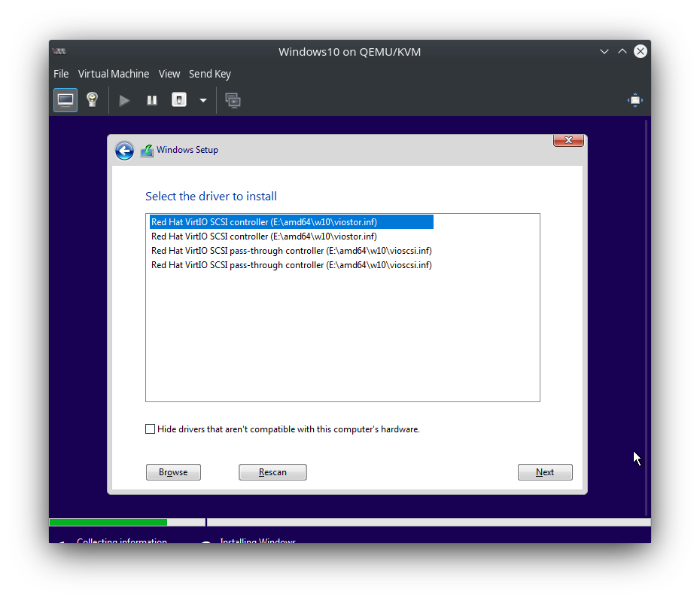Viewport: 700px width, 601px height.
Task: Click the Windows Setup icon
Action: (147, 151)
